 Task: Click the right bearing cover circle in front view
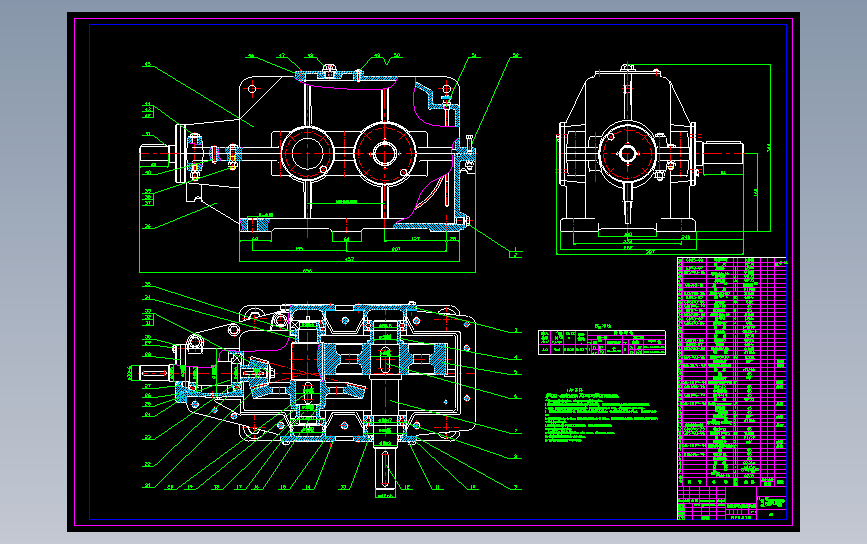tap(384, 153)
